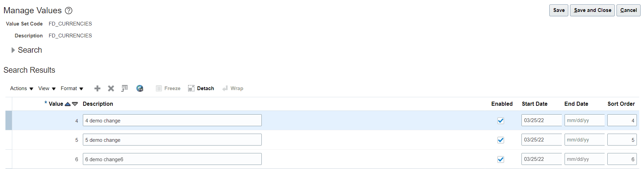Viewport: 644px width, 169px height.
Task: Open the Manage Values help icon
Action: 69,11
